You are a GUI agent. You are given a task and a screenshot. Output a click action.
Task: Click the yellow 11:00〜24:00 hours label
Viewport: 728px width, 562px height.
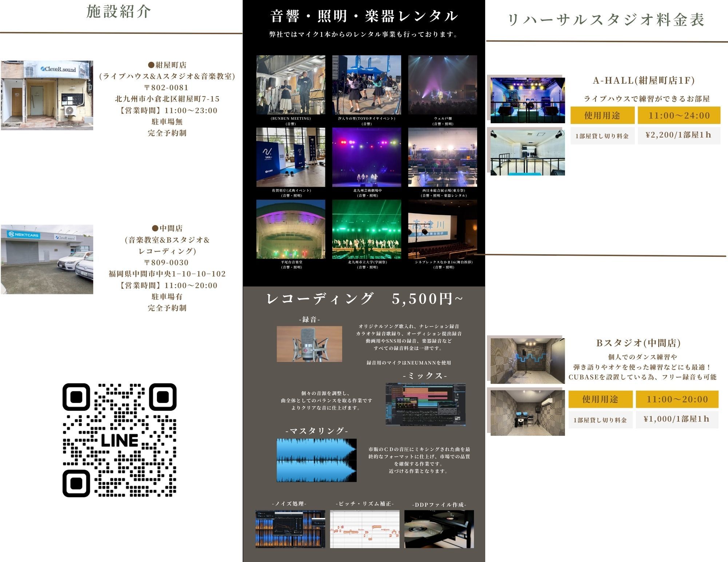(x=679, y=115)
